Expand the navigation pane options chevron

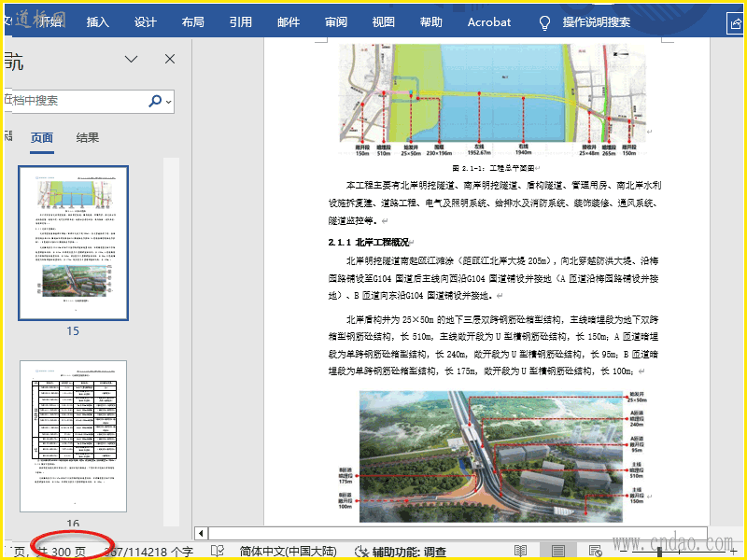132,60
